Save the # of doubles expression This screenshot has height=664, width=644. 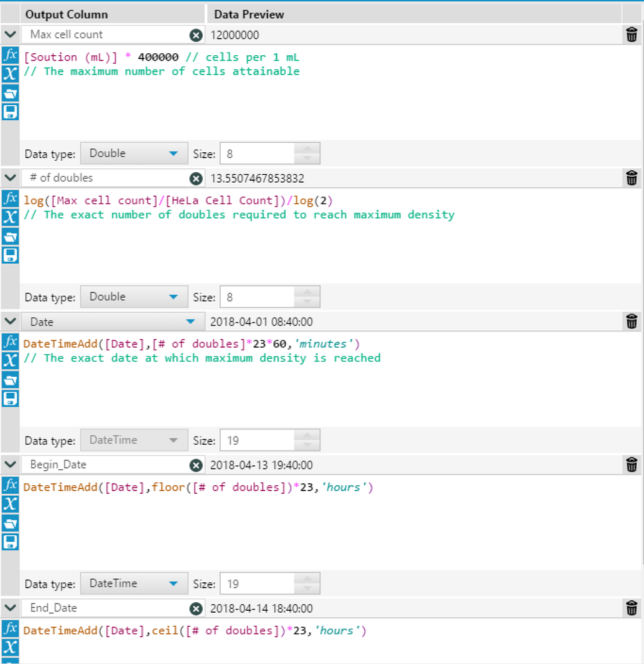(10, 255)
